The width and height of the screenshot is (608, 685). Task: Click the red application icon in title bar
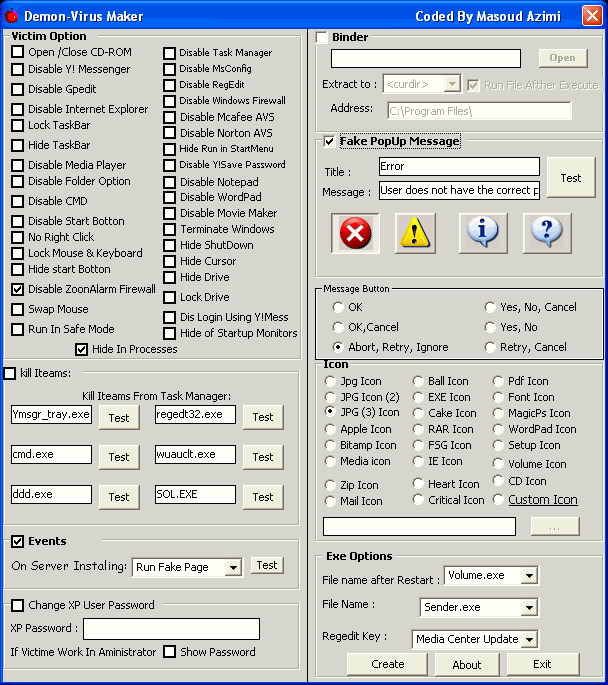coord(12,16)
